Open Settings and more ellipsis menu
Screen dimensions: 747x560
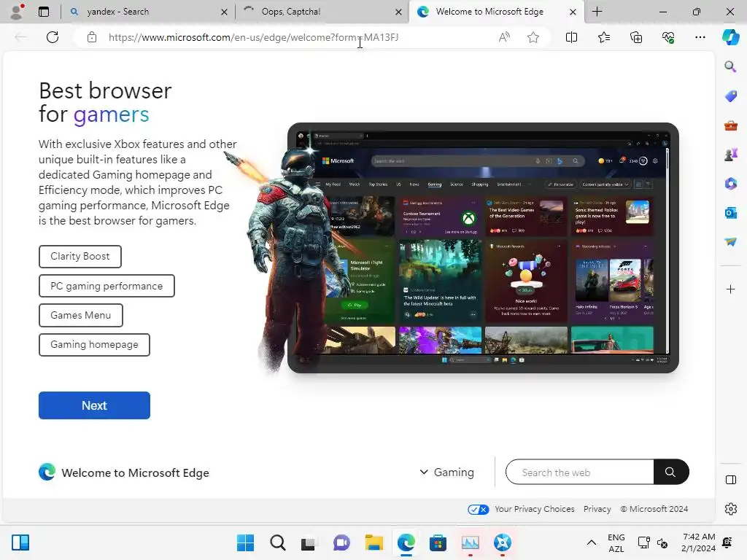pos(700,37)
